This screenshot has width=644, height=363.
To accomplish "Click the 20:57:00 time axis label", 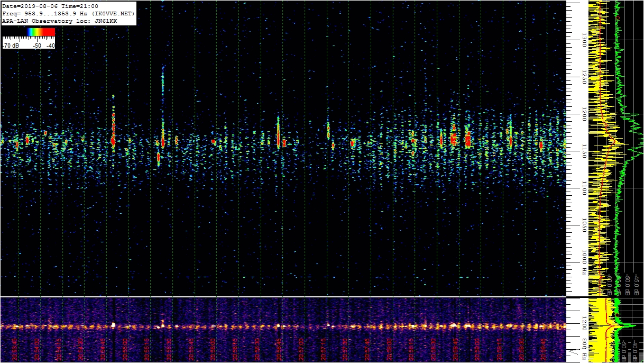I will (301, 348).
